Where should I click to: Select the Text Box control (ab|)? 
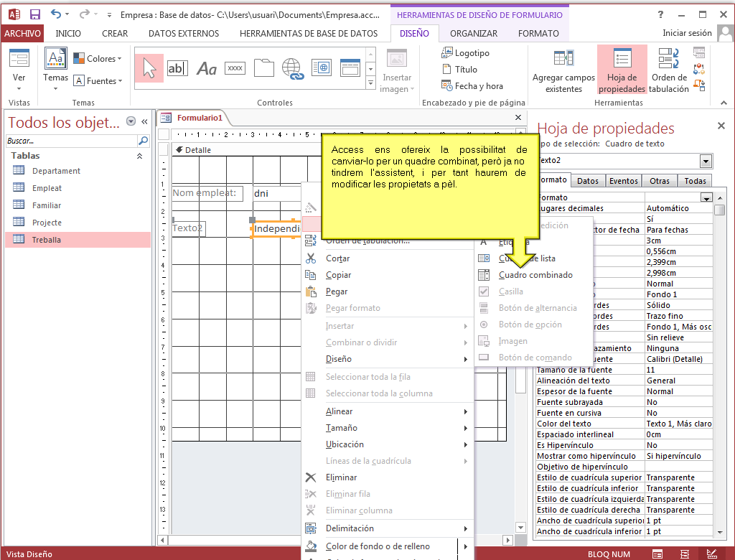coord(178,68)
